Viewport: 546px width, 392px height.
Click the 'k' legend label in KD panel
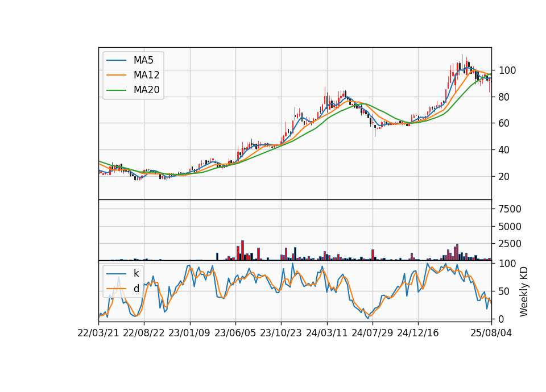pyautogui.click(x=136, y=273)
